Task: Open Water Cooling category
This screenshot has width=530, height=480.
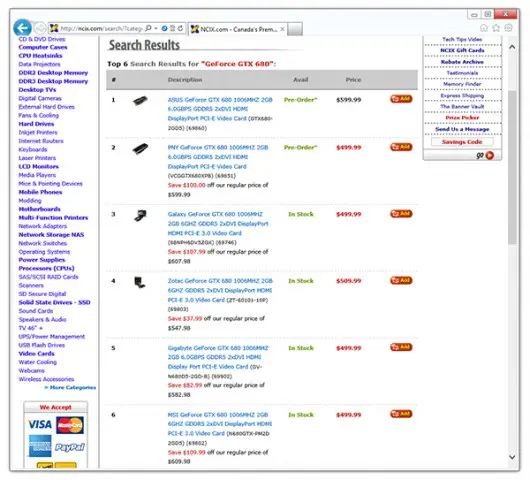Action: click(38, 362)
